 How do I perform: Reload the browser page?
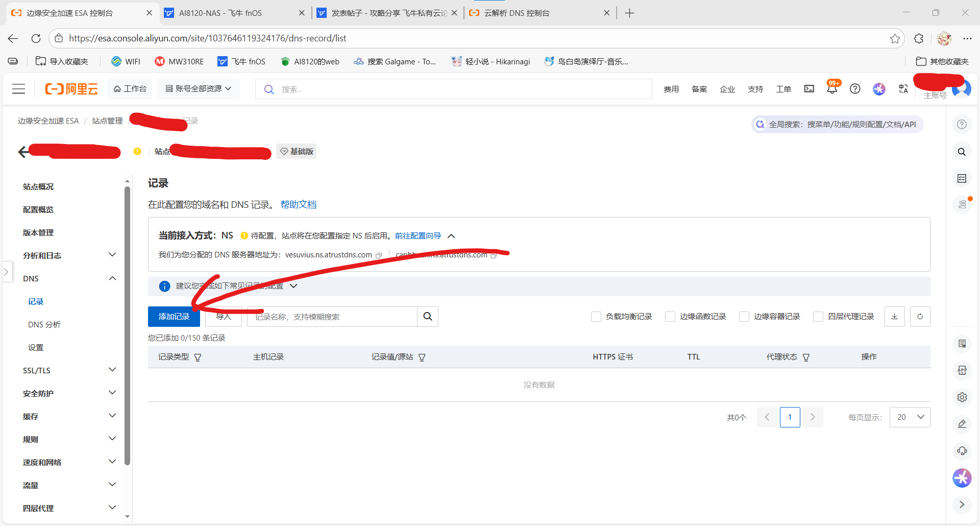[36, 38]
